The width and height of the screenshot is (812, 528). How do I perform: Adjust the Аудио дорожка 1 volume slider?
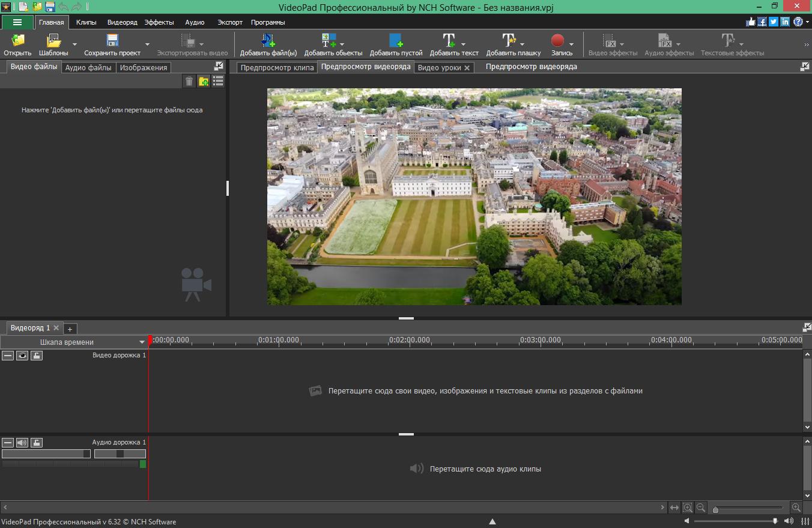46,454
